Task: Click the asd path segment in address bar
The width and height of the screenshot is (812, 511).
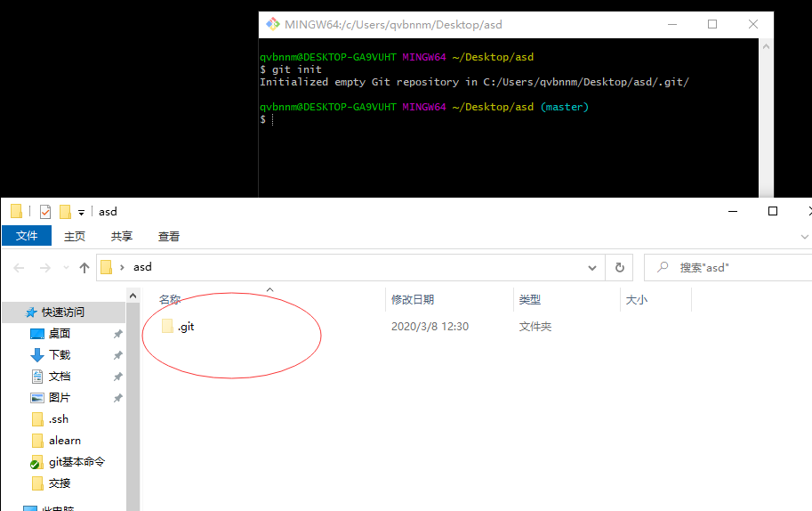Action: [x=142, y=267]
